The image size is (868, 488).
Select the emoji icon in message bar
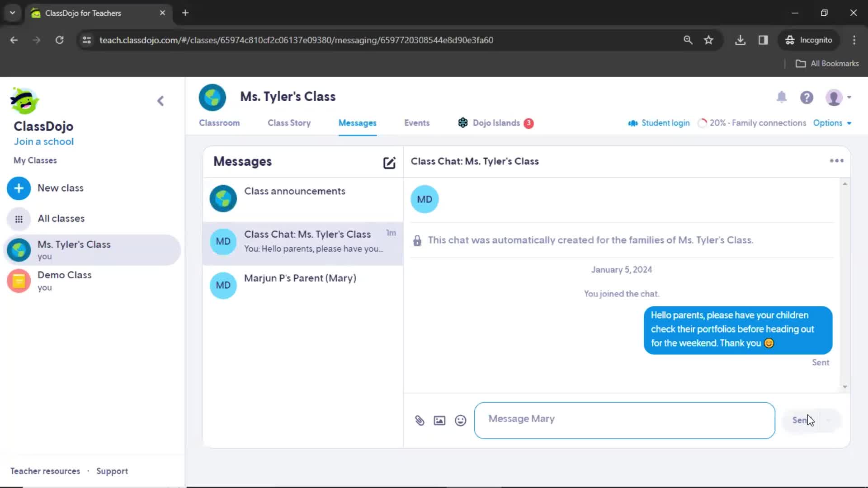[x=460, y=420]
